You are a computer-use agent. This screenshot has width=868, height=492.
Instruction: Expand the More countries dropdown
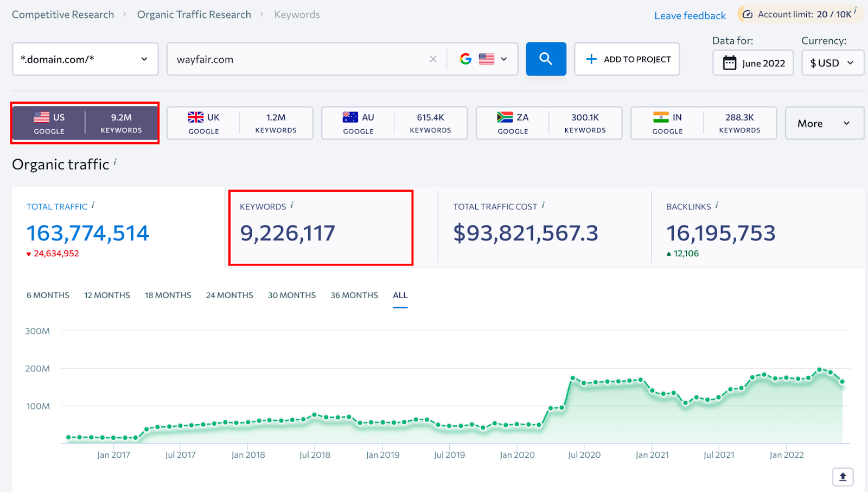[824, 123]
